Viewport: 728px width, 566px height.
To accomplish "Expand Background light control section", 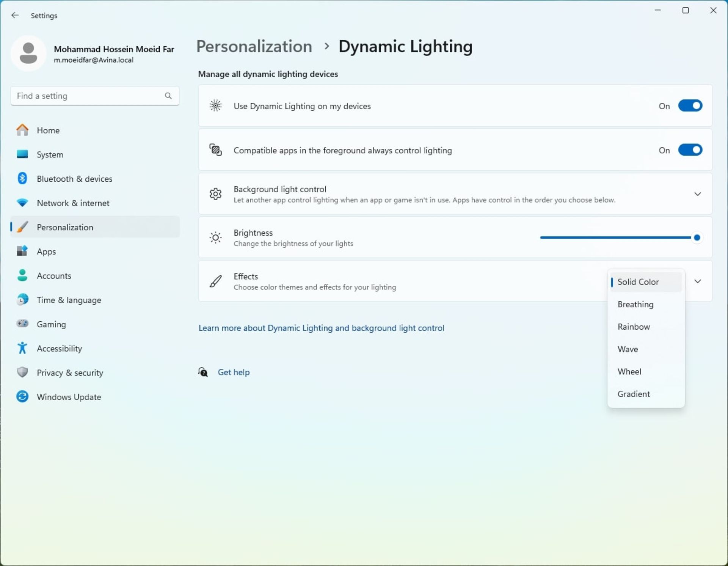I will tap(697, 194).
